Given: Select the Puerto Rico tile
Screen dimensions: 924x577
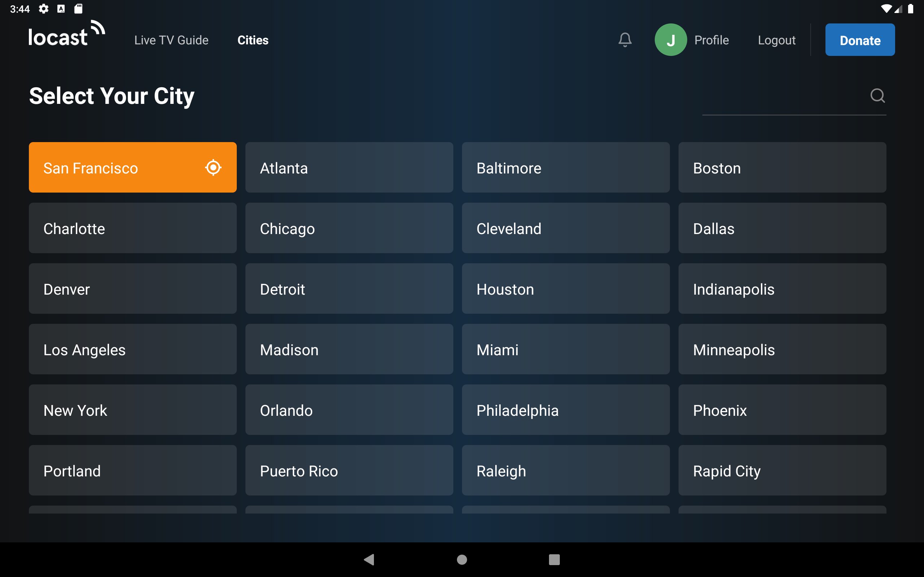Looking at the screenshot, I should 349,471.
